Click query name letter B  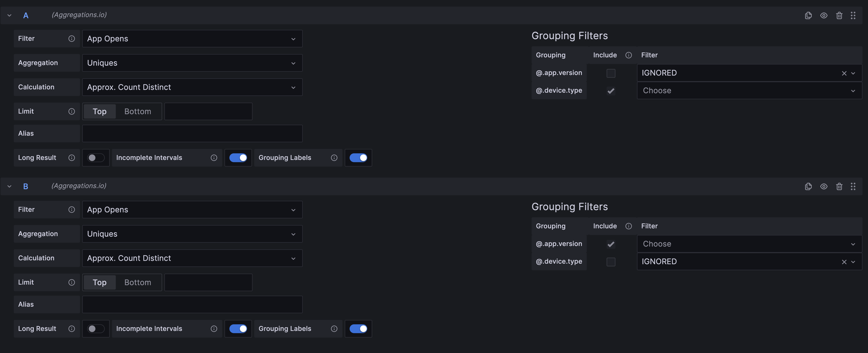pos(26,186)
